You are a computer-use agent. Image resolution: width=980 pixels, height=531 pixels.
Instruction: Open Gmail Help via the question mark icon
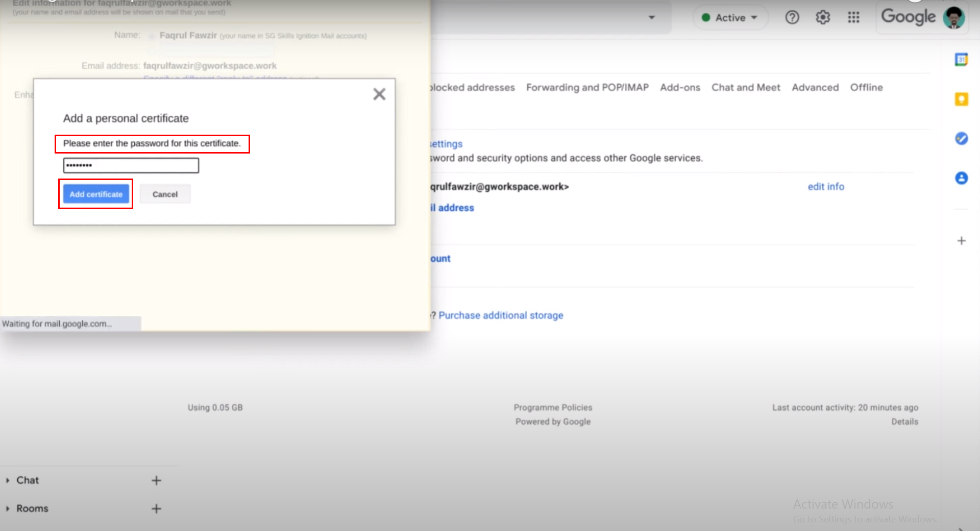(x=792, y=17)
